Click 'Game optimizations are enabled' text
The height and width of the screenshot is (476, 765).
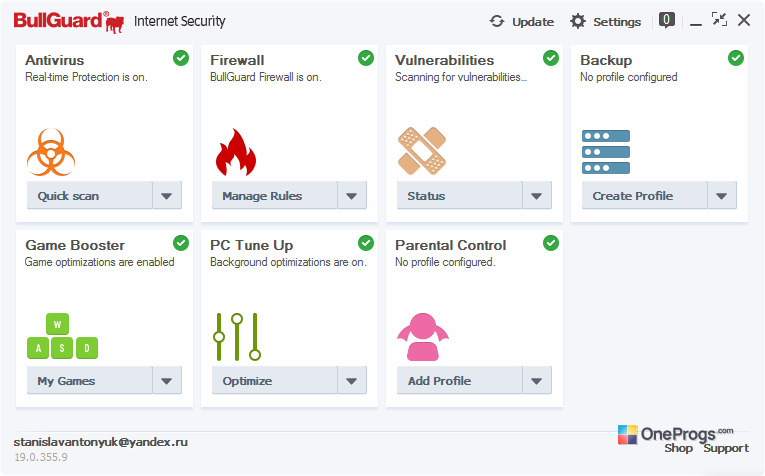(100, 262)
